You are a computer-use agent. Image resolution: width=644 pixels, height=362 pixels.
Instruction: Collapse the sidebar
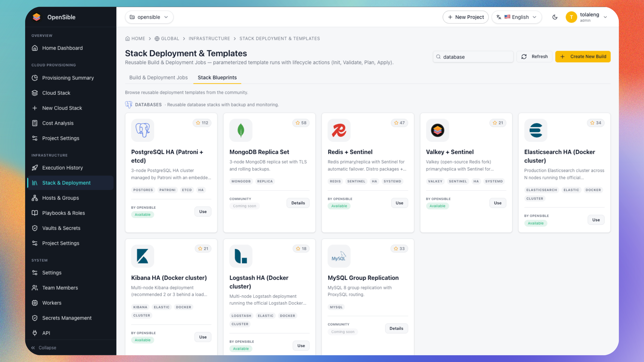(44, 348)
